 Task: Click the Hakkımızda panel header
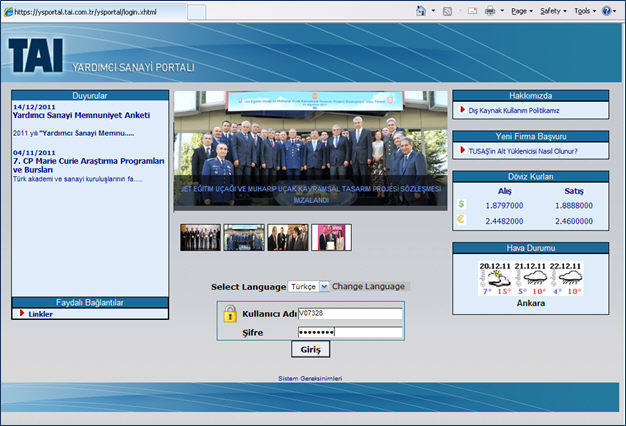point(531,95)
